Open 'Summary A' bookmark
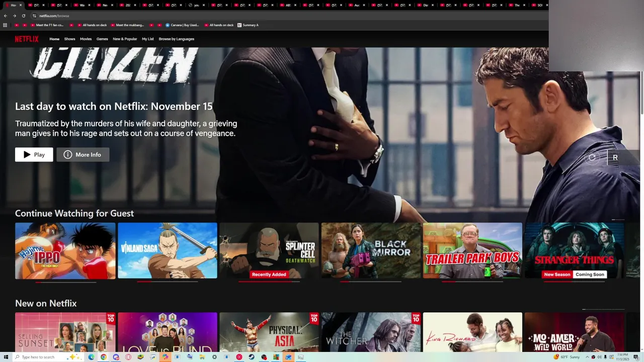Image resolution: width=644 pixels, height=362 pixels. [248, 25]
